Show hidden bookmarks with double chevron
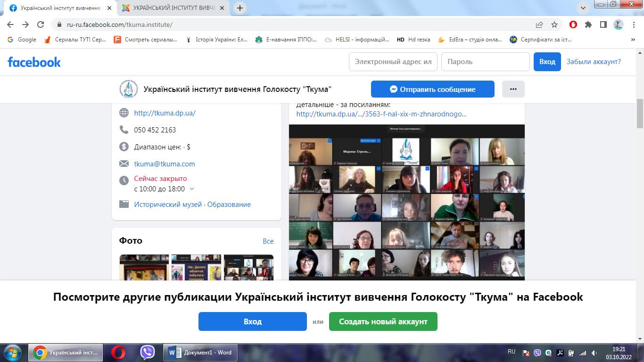 633,40
